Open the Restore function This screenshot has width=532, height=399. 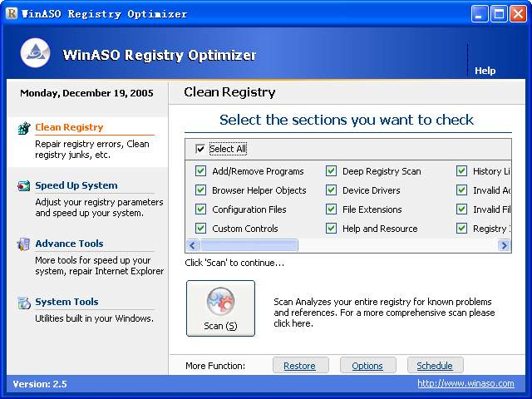coord(300,366)
